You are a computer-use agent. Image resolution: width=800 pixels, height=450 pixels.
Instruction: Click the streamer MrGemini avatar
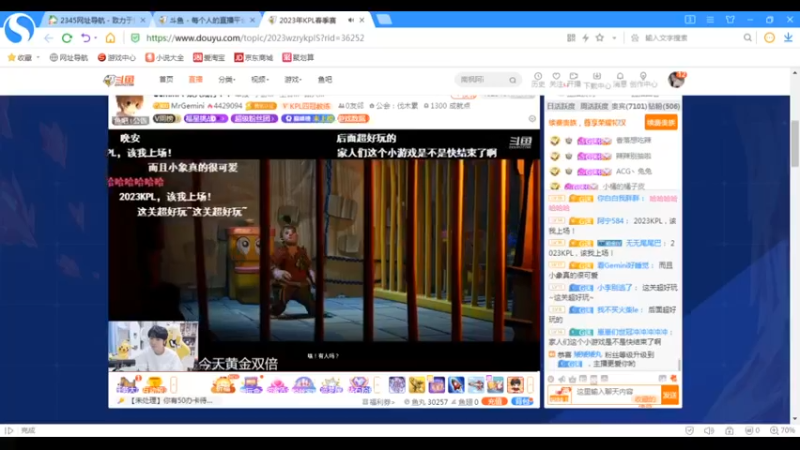[131, 107]
